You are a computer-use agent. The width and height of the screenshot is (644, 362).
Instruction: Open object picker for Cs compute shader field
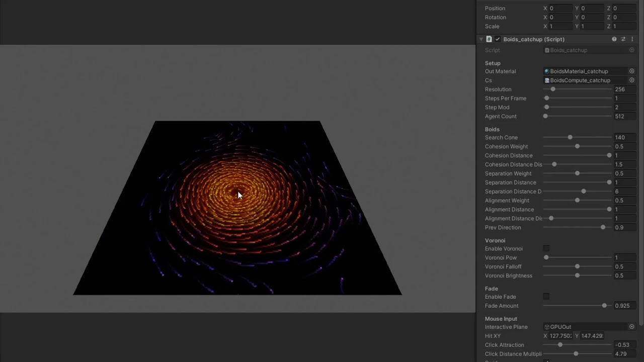tap(632, 80)
